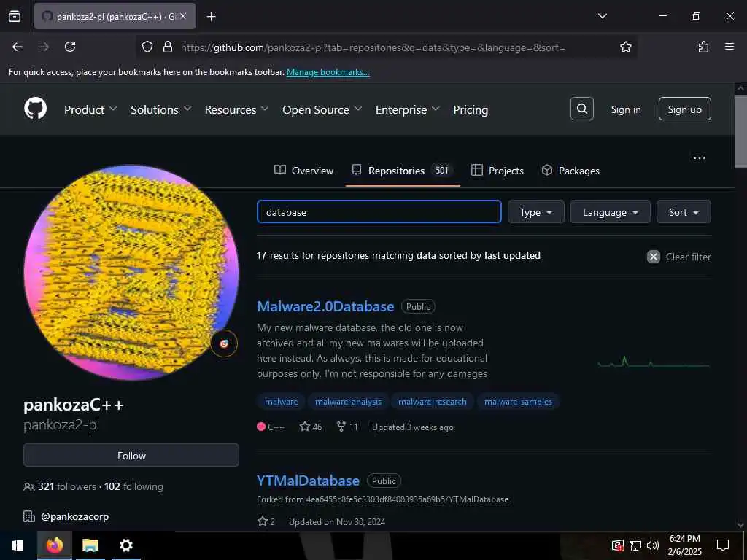Screen dimensions: 747x560
Task: Open the profile avatar image
Action: [x=131, y=273]
